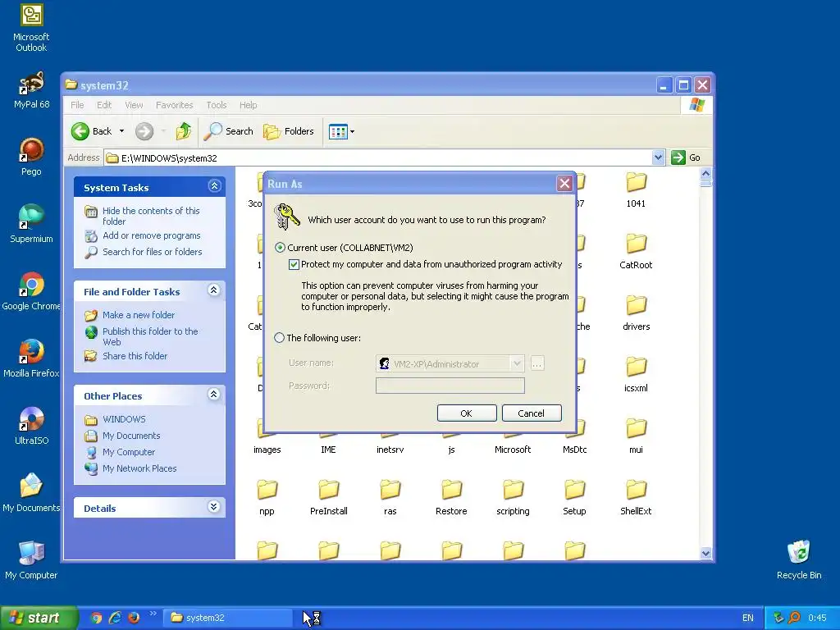Select the npp folder
Image resolution: width=840 pixels, height=630 pixels.
[267, 498]
